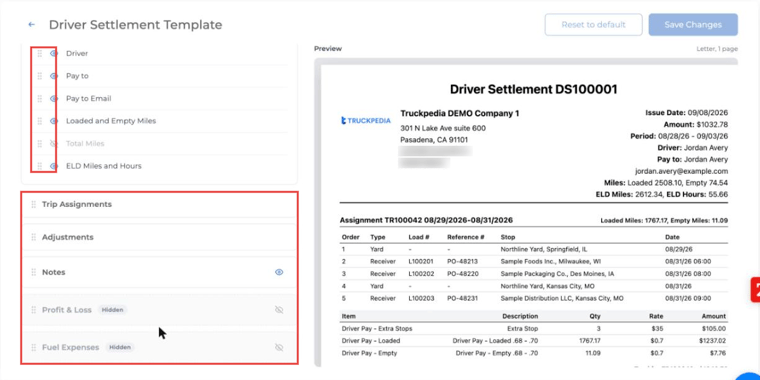Click Save Changes button
Viewport: 760px width, 380px height.
pyautogui.click(x=693, y=25)
